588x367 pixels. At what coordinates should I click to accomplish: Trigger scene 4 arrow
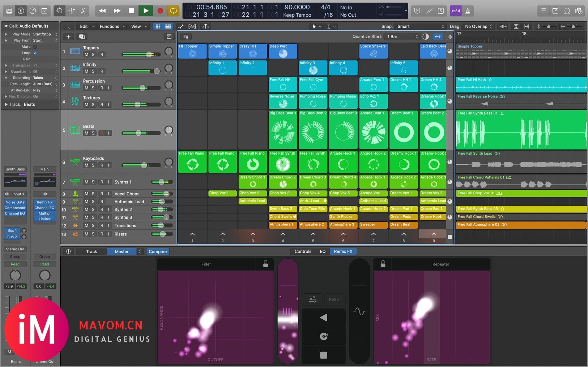[283, 234]
